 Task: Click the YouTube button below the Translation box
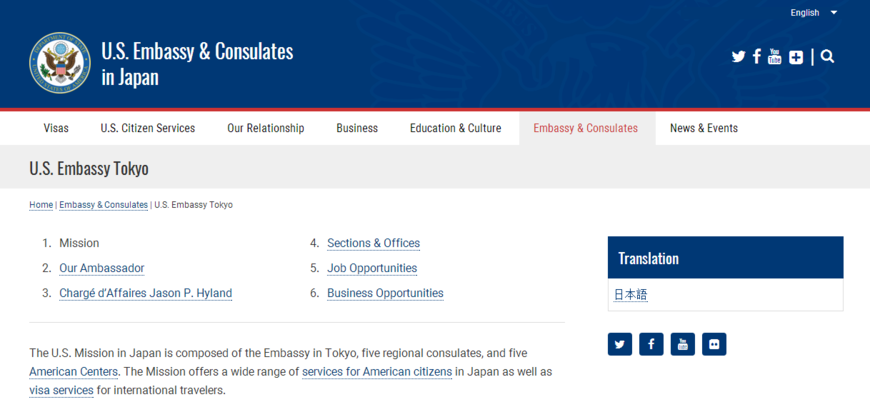682,344
